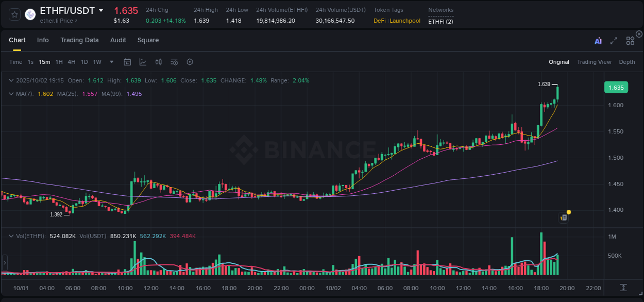Open the extra timeframe interval dropdown
Viewport: 644px width, 302px height.
[x=111, y=62]
